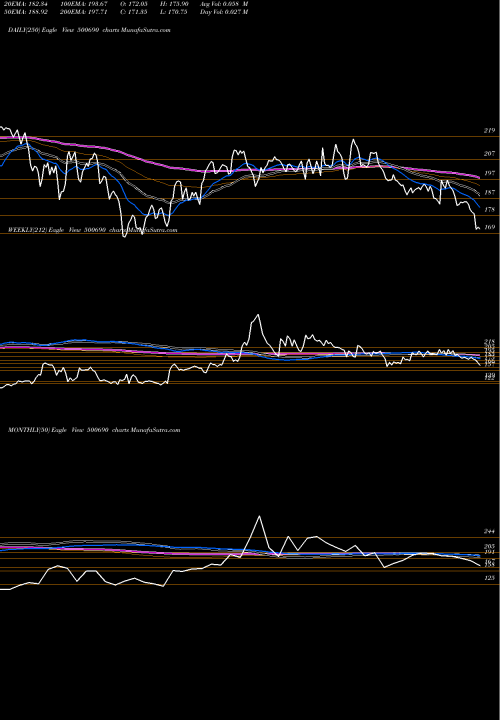
Task: Click the weekly chart's price spike peak
Action: coord(258,315)
